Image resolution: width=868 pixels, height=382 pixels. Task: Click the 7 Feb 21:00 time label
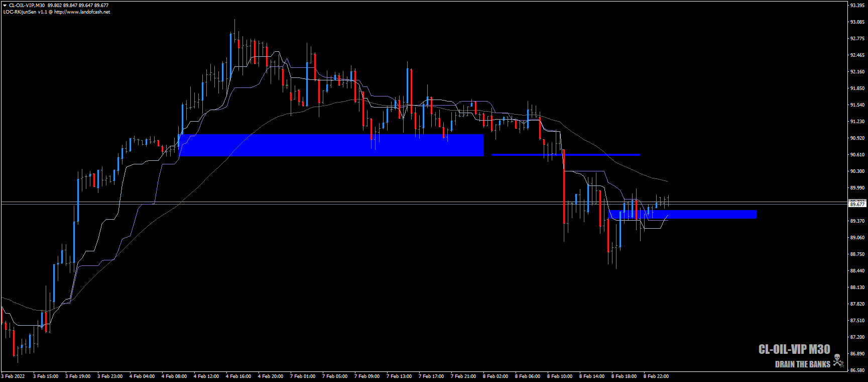(x=463, y=376)
